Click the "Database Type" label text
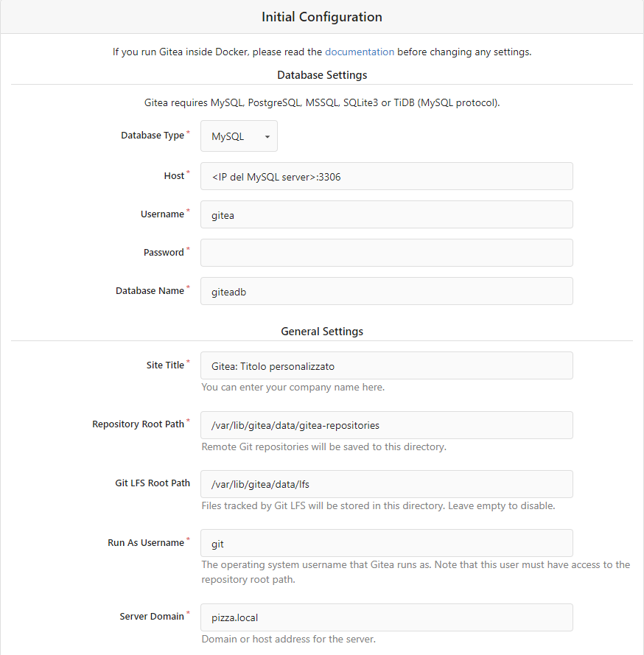644x655 pixels. [x=153, y=136]
